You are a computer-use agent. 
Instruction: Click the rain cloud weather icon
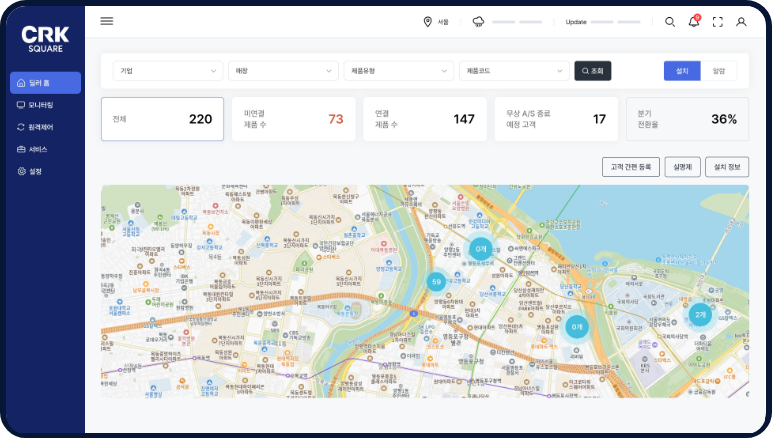[x=478, y=21]
